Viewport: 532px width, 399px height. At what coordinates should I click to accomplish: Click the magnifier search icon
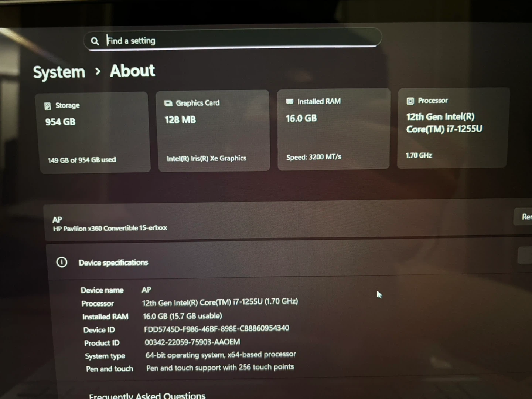click(x=95, y=41)
